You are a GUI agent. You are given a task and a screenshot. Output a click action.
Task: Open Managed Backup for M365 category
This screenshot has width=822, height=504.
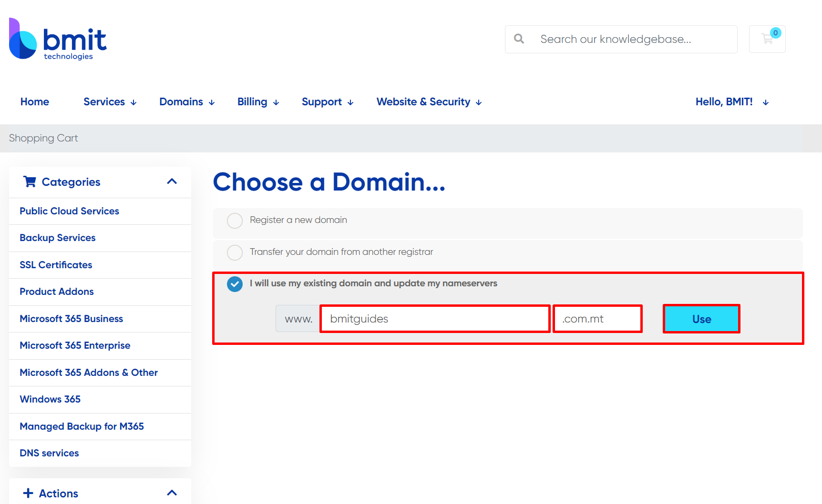(100, 426)
